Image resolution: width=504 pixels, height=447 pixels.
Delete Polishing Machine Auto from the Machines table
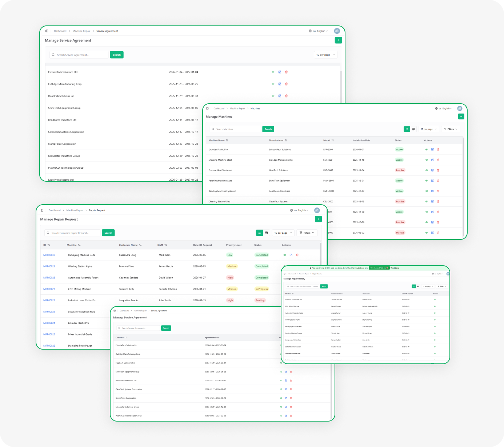[x=438, y=181]
